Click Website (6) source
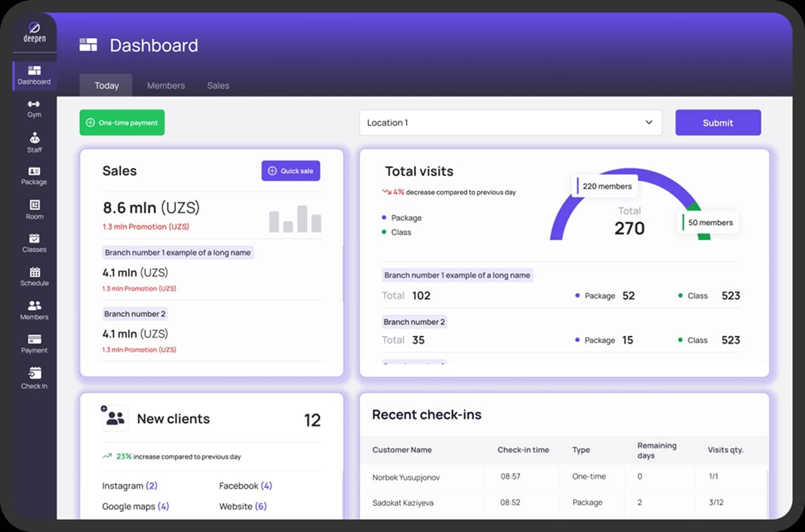Screen dimensions: 805x532 (x=243, y=506)
